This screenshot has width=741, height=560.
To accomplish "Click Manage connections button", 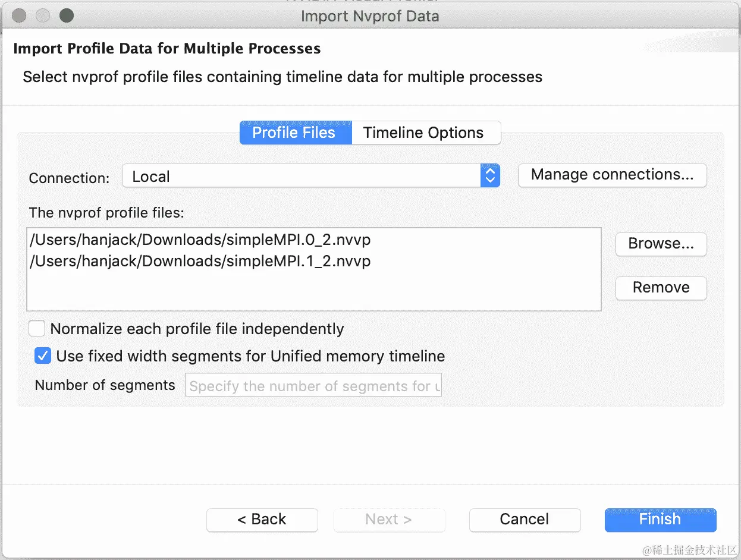I will [x=612, y=175].
